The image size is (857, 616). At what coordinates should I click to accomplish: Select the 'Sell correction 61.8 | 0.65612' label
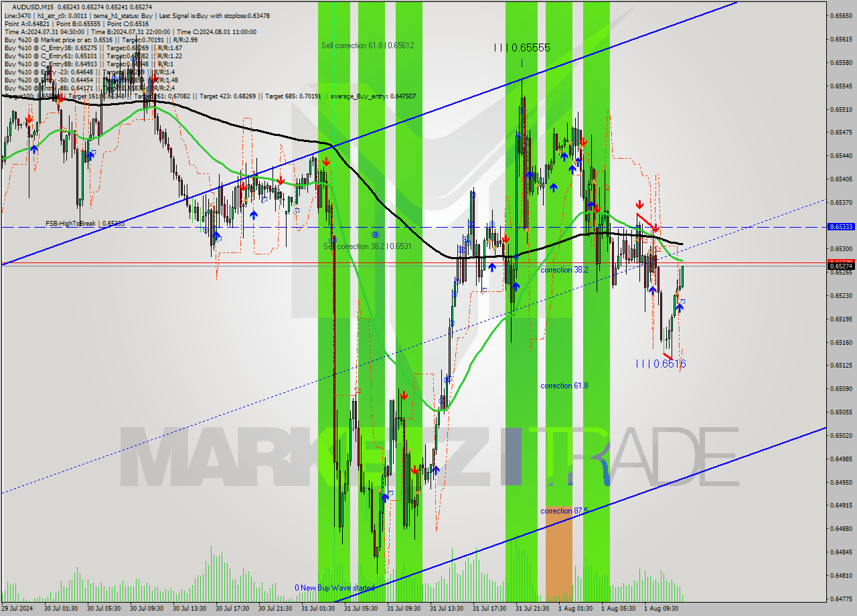(368, 46)
